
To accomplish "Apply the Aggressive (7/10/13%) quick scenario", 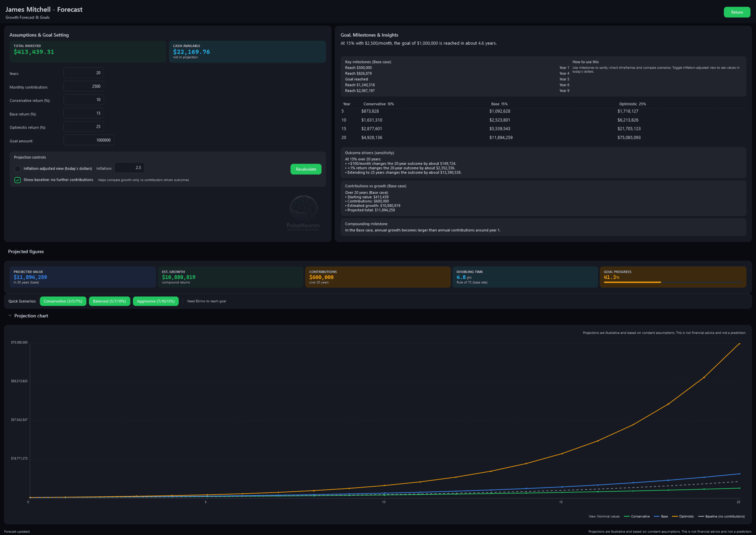I will 155,301.
